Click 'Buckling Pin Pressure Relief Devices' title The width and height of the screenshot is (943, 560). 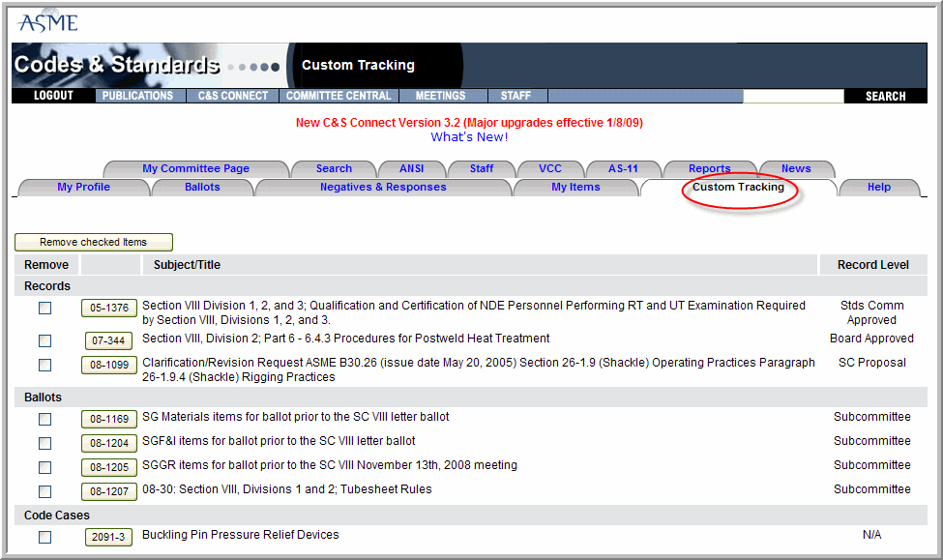241,535
